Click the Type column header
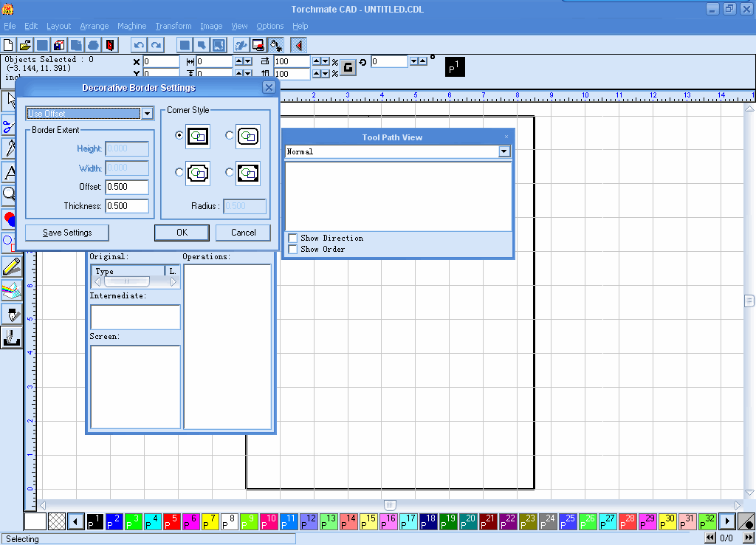The height and width of the screenshot is (545, 756). tap(128, 271)
